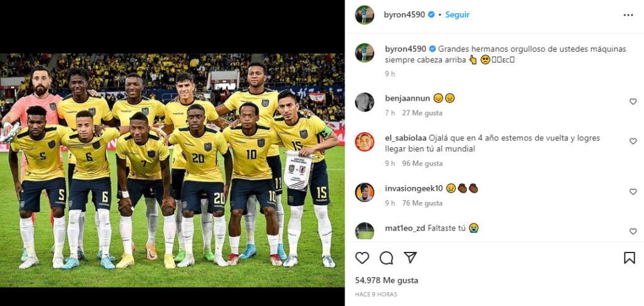Open el_sabiolaa's profile picture
Viewport: 644px width, 306px height.
pyautogui.click(x=364, y=142)
